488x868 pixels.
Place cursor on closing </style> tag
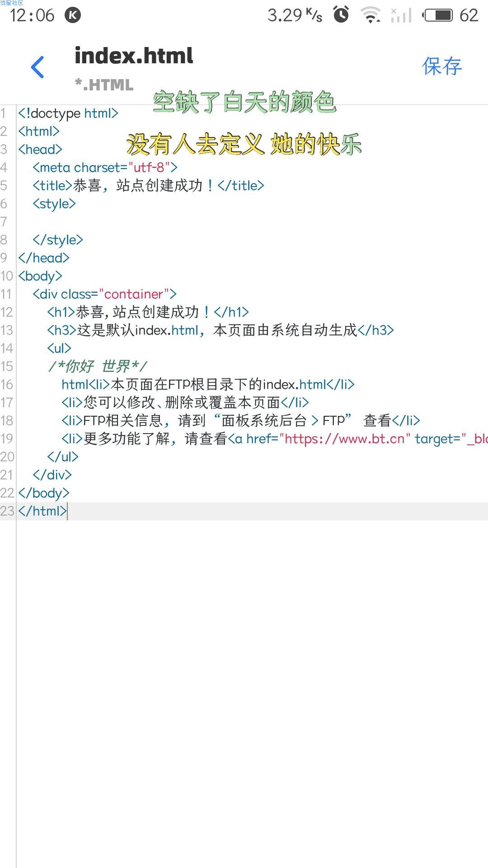click(58, 240)
